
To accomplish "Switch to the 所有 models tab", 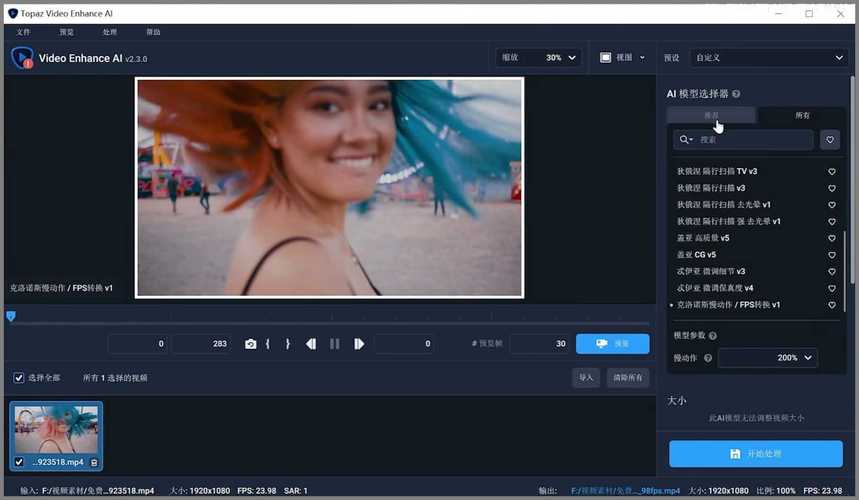I will (x=802, y=116).
